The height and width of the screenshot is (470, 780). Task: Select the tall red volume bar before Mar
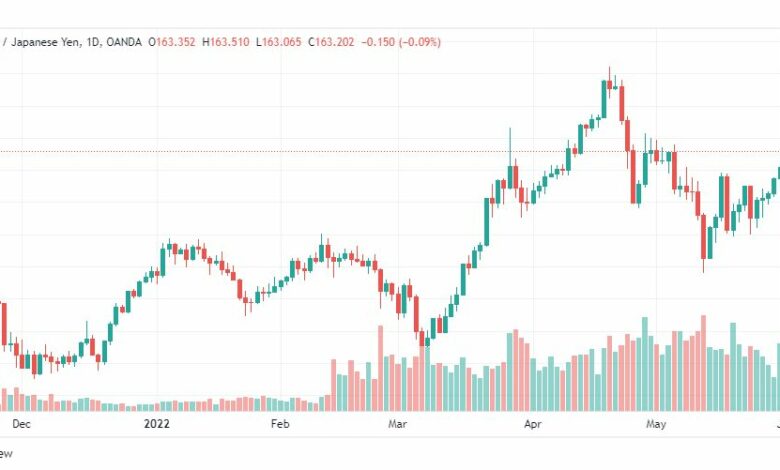click(381, 369)
